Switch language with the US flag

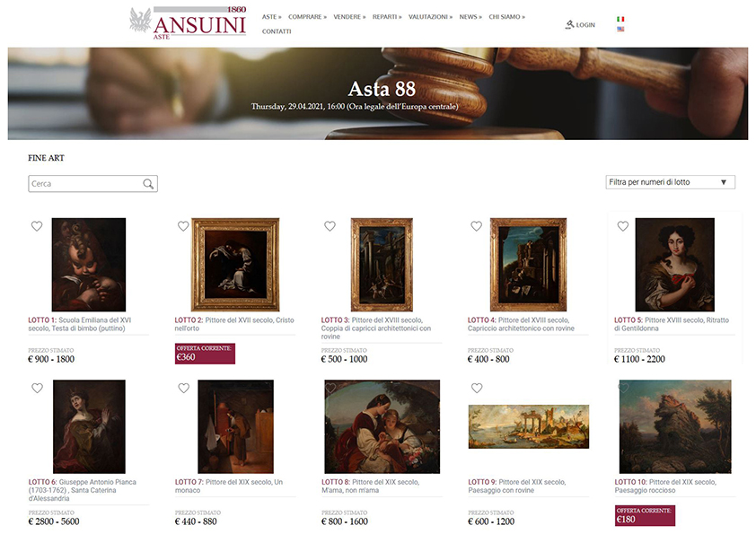[620, 29]
